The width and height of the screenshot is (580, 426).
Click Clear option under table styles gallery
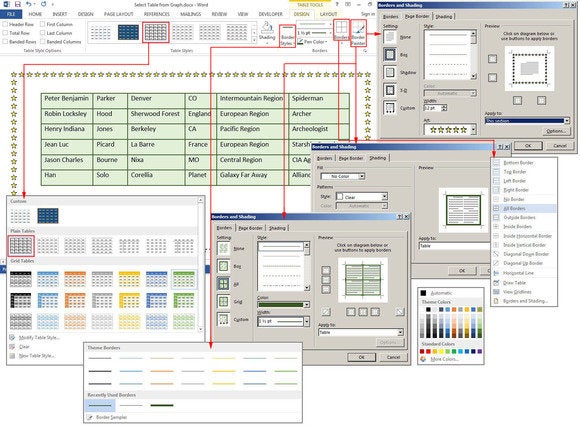[x=24, y=347]
